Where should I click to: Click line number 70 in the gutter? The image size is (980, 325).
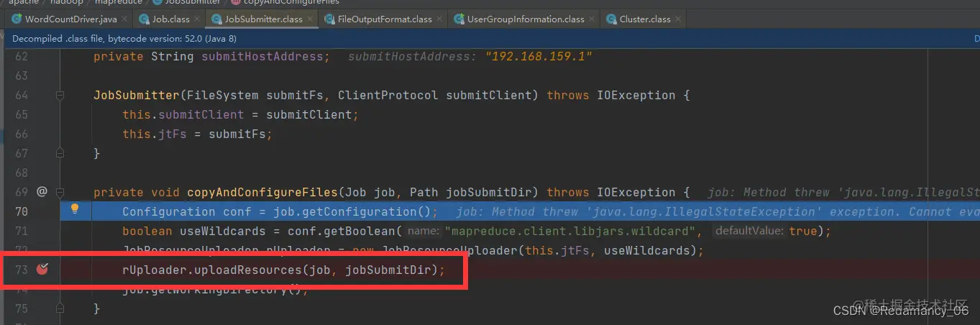(21, 211)
